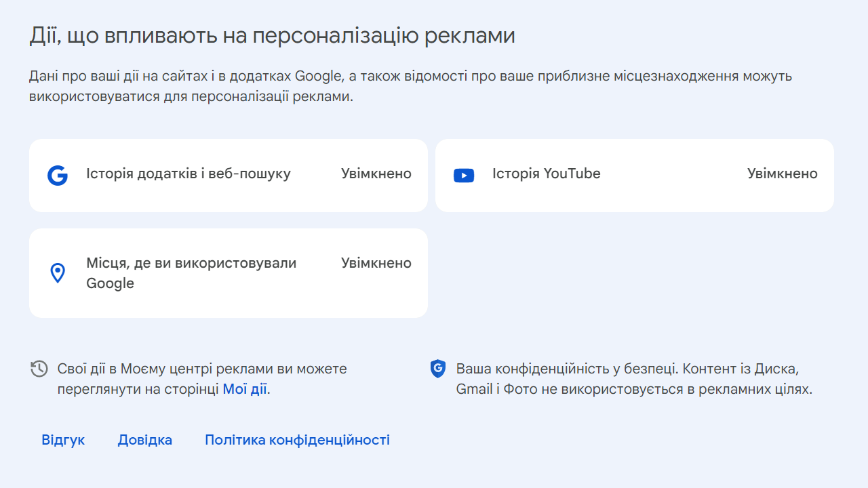Open the "Довідка" help link
This screenshot has width=868, height=488.
coord(144,440)
